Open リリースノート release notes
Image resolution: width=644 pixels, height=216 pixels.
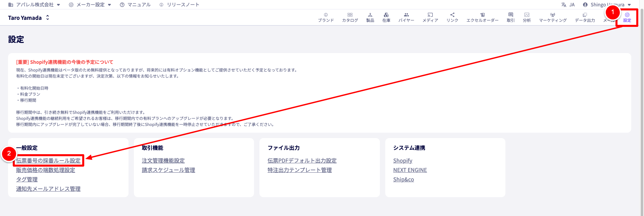(180, 5)
